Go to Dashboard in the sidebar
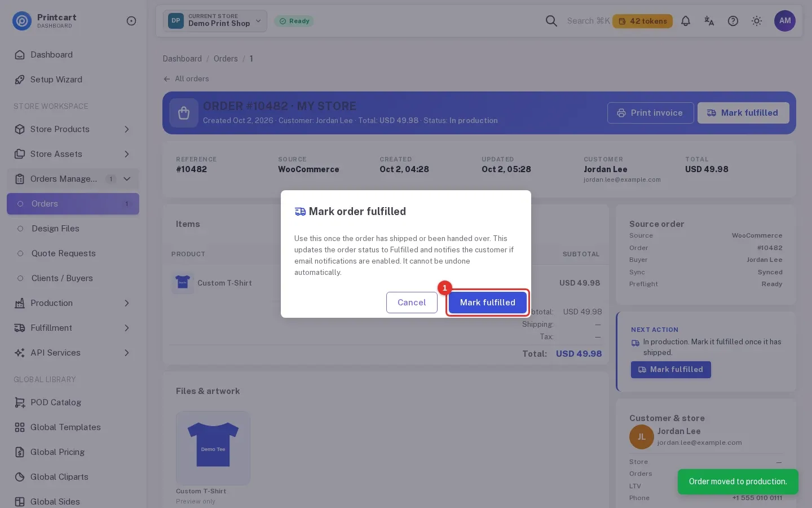Image resolution: width=812 pixels, height=508 pixels. [73, 55]
